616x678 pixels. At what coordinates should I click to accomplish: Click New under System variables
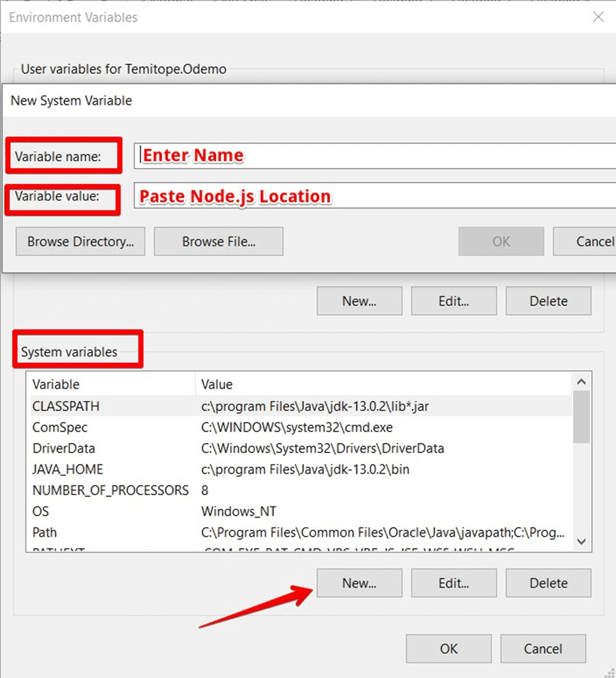click(x=359, y=583)
